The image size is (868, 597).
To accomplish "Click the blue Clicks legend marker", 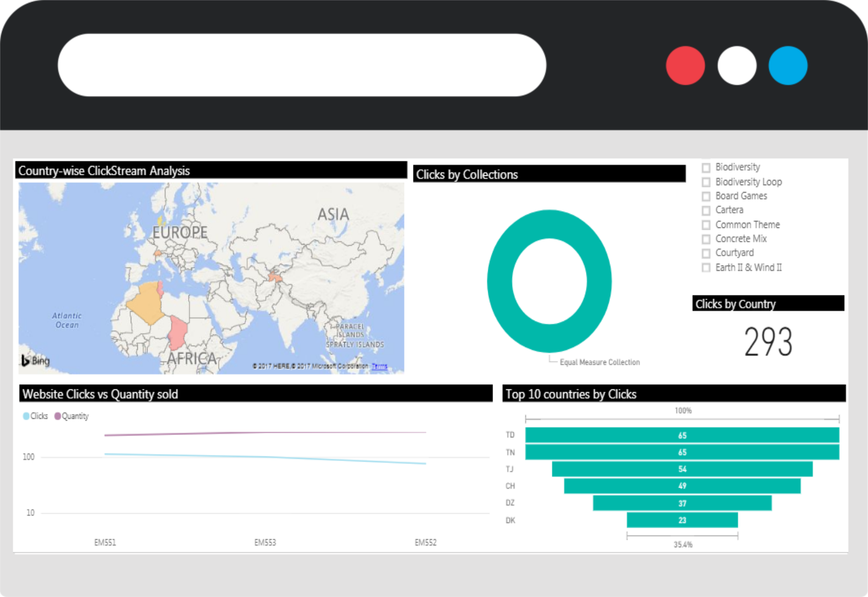I will coord(26,416).
